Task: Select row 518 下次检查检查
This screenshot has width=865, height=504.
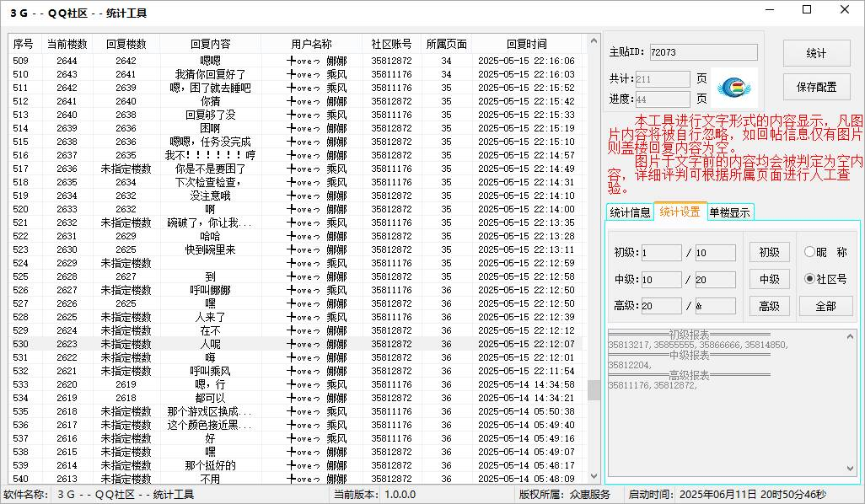Action: (x=294, y=182)
